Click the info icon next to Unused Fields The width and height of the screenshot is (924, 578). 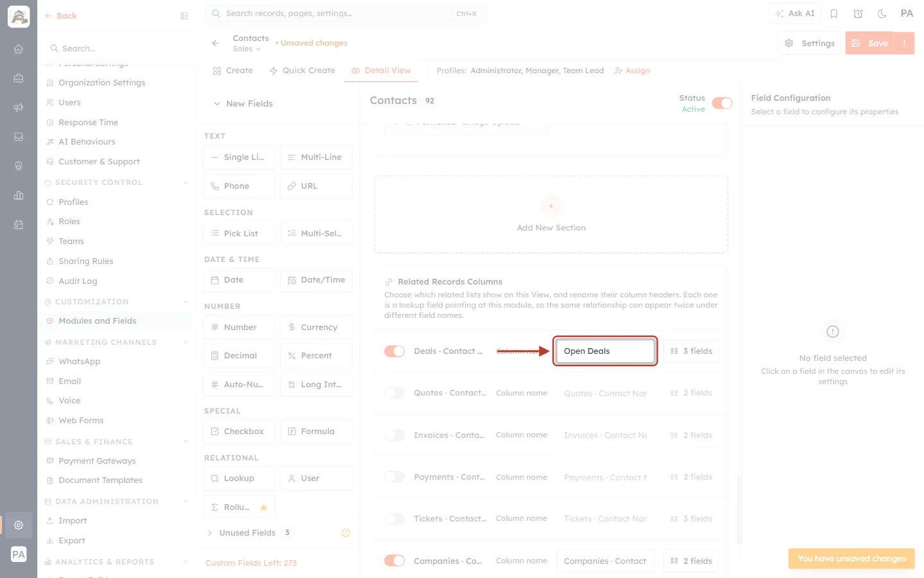pos(346,532)
